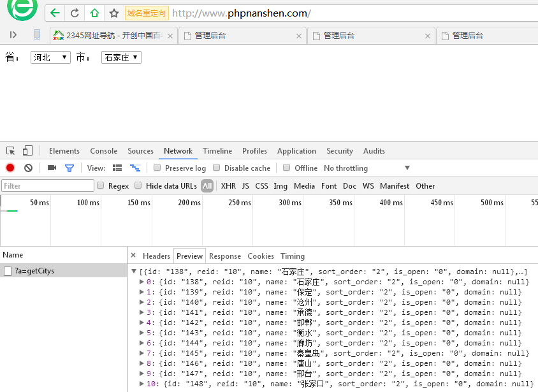Clear the network log
This screenshot has height=392, width=538.
(29, 168)
